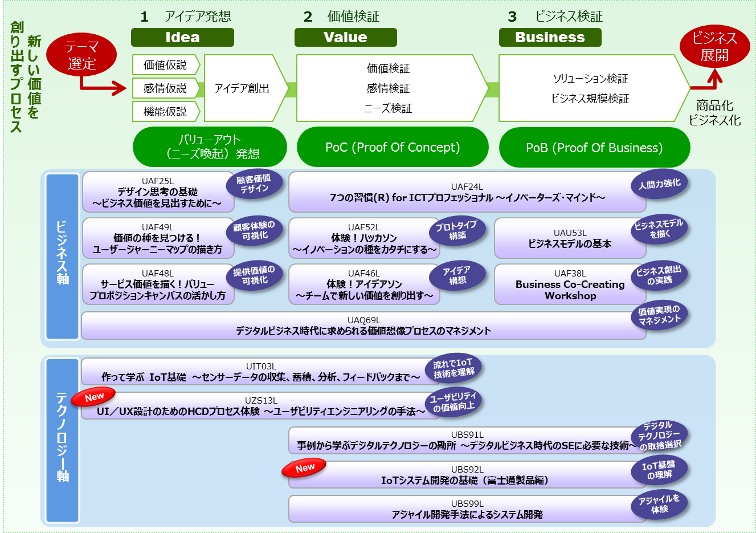Viewport: 756px width, 533px height.
Task: Toggle the 価値仮説 hypothesis box
Action: 164,65
